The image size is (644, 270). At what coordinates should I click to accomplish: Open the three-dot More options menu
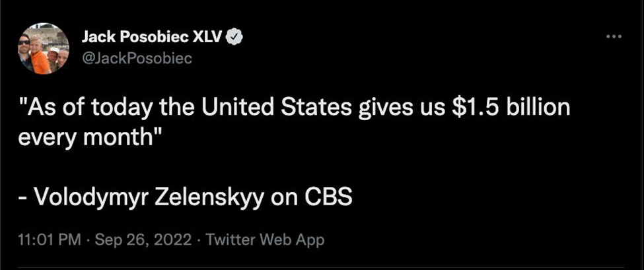[614, 36]
